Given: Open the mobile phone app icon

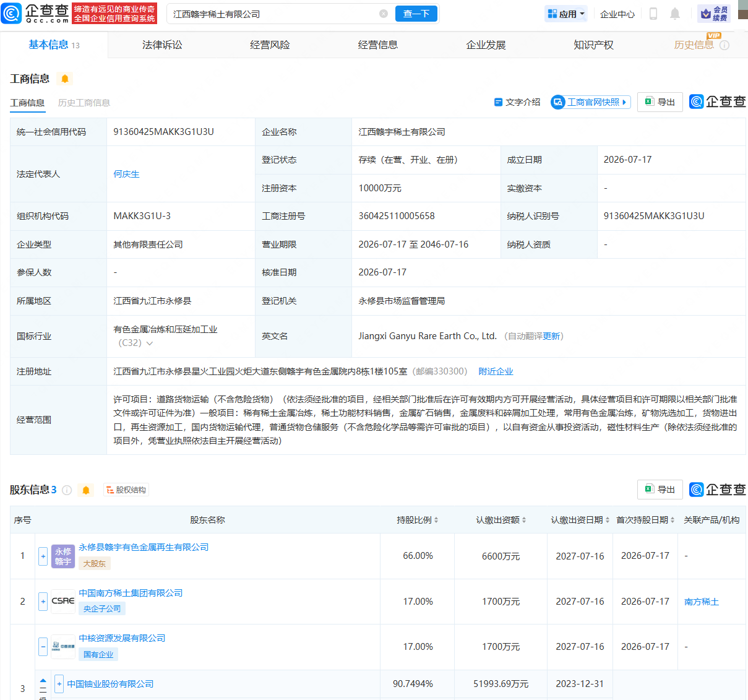Looking at the screenshot, I should click(x=653, y=14).
